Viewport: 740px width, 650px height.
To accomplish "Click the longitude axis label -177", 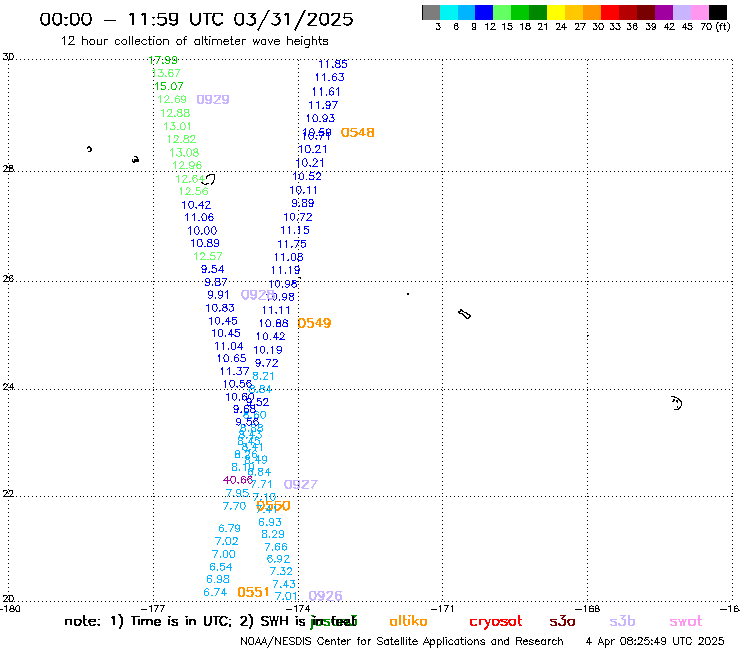I will [155, 608].
